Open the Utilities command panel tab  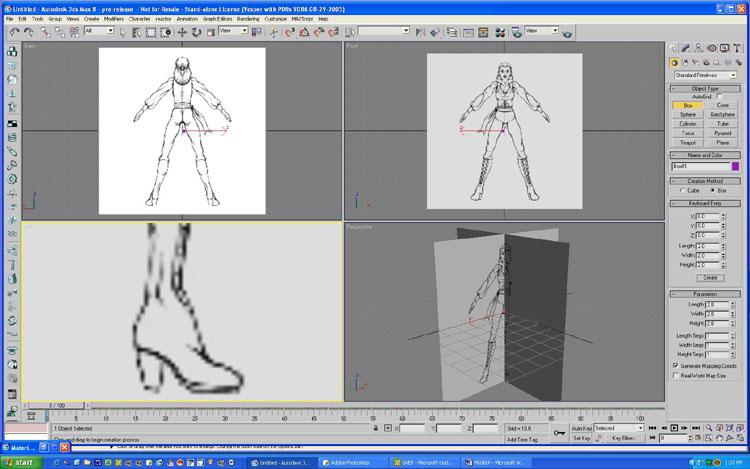pyautogui.click(x=737, y=48)
